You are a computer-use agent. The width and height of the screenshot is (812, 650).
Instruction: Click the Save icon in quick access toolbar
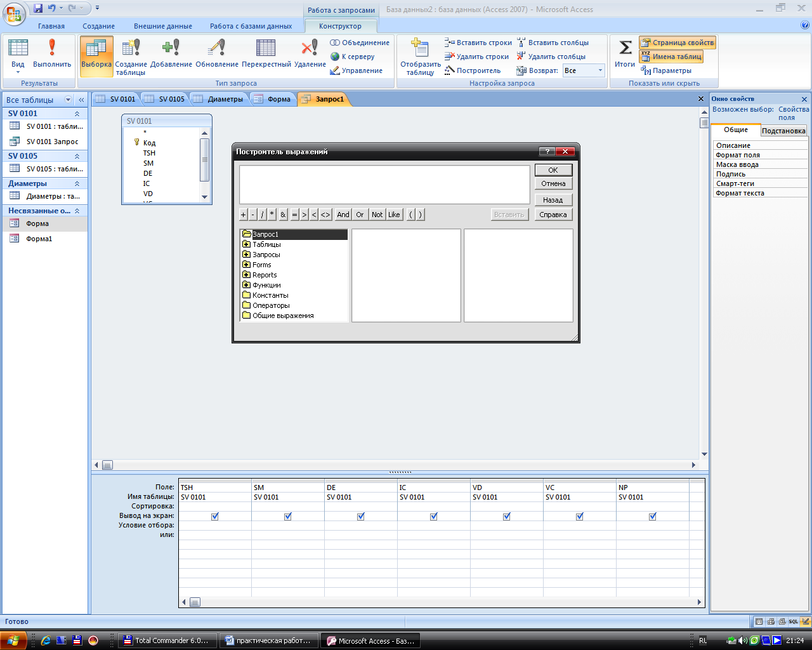click(x=38, y=8)
